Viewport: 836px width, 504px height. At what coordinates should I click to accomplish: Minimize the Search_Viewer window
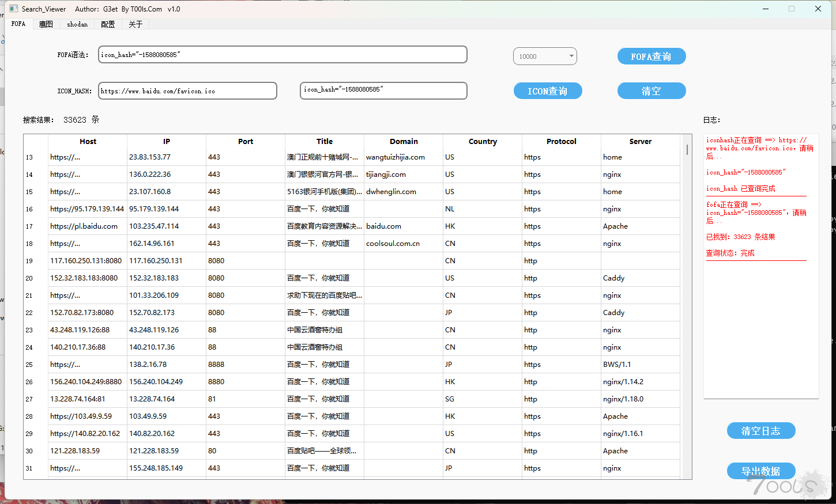pyautogui.click(x=766, y=9)
